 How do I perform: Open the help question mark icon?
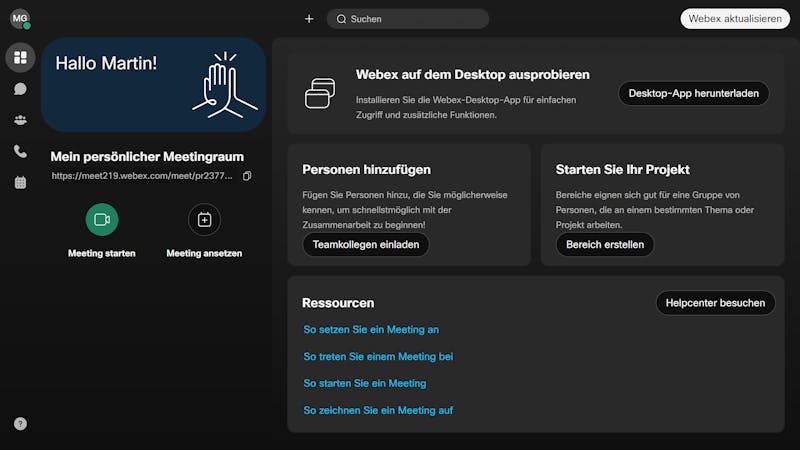(x=20, y=423)
